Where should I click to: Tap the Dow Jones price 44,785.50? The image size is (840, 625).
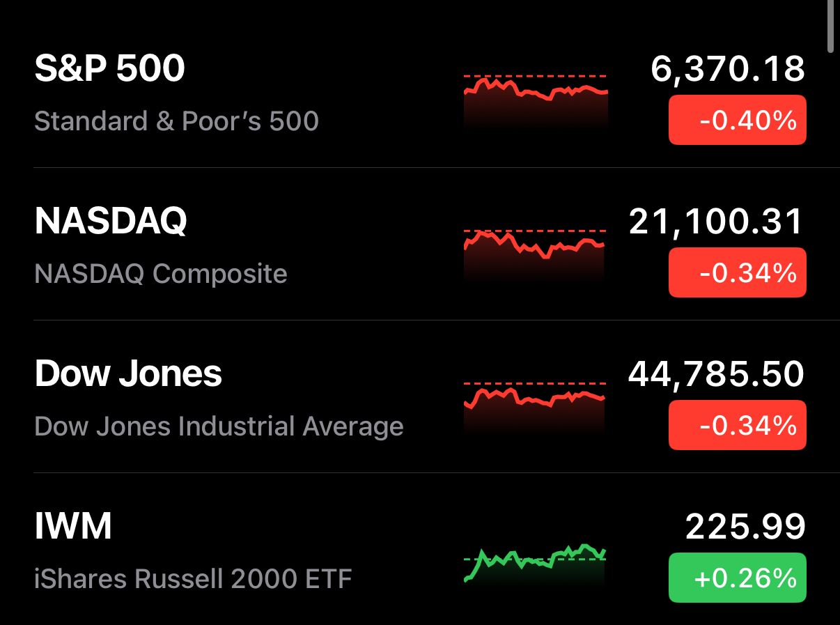pos(716,374)
